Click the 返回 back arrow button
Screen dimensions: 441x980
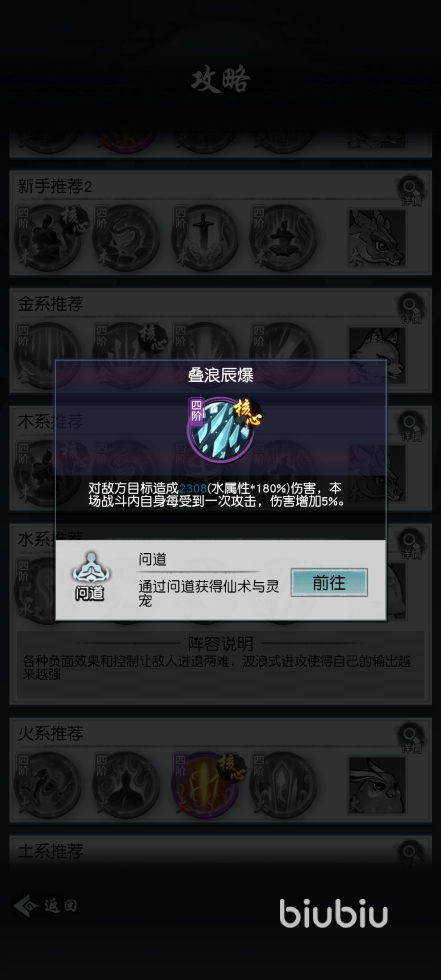click(46, 906)
